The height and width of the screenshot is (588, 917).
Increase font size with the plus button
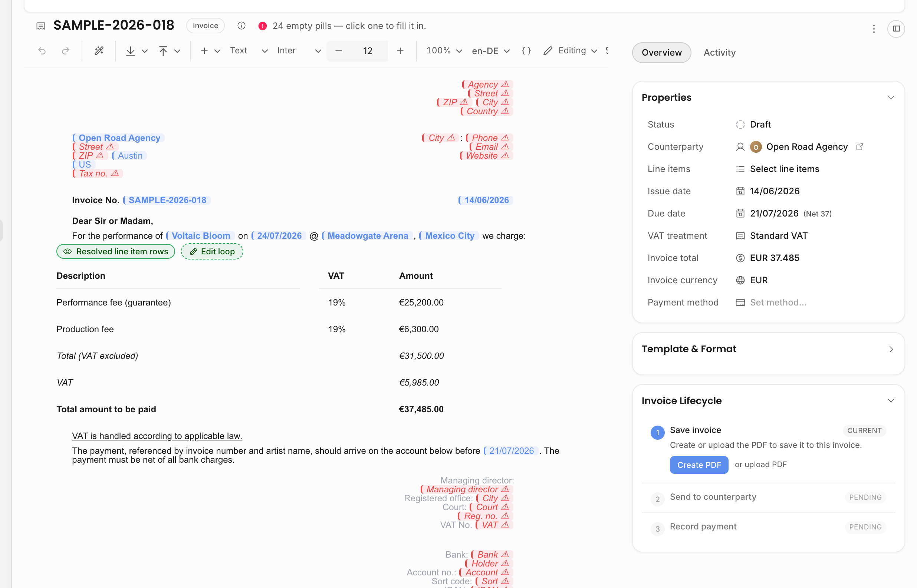coord(400,51)
